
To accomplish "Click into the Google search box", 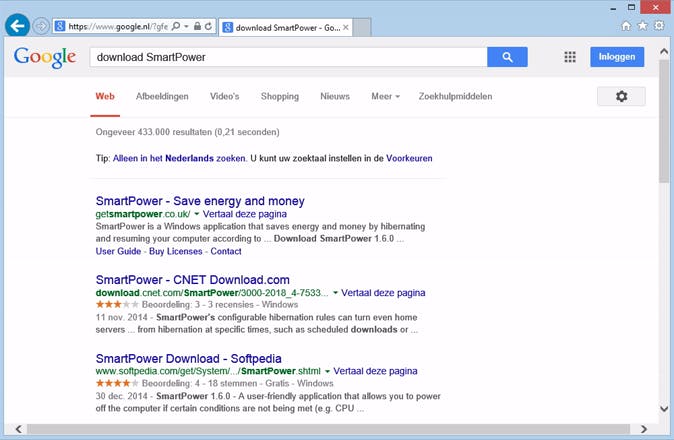I will [x=288, y=57].
